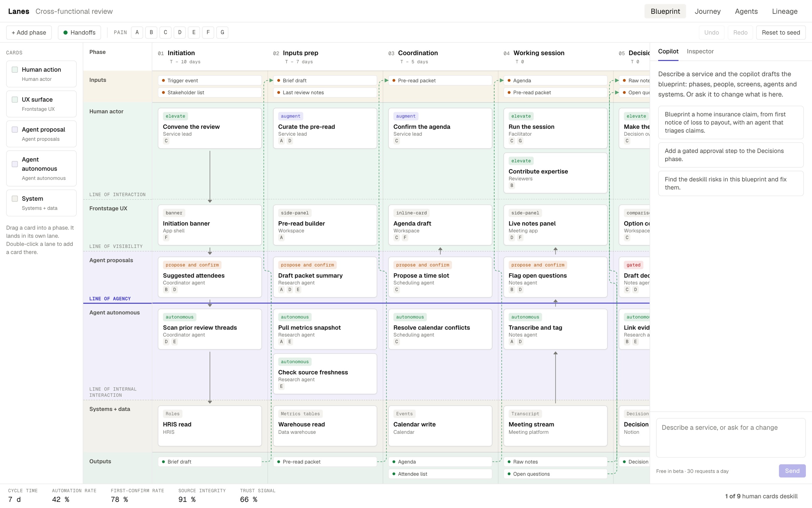Select the Check source freshness card

click(x=325, y=374)
